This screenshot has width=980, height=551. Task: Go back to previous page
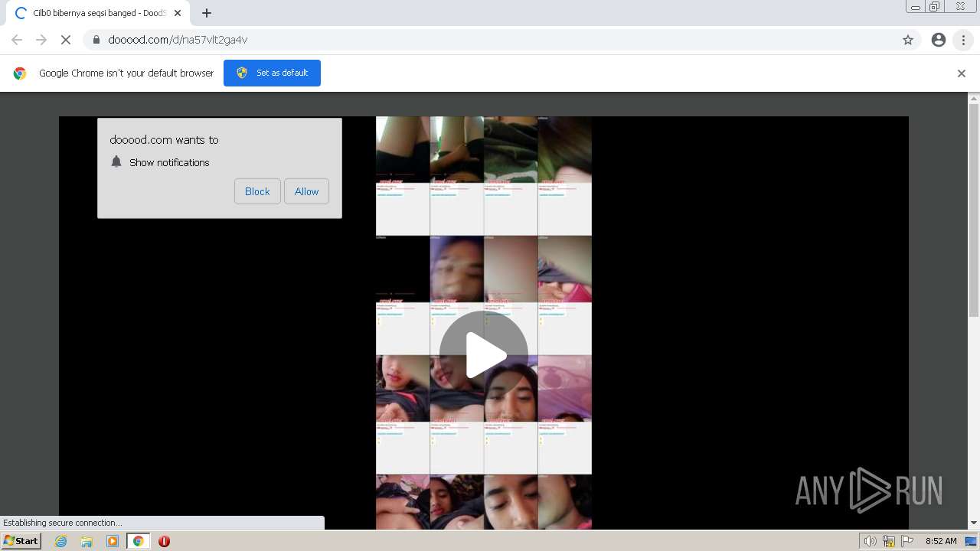click(17, 40)
